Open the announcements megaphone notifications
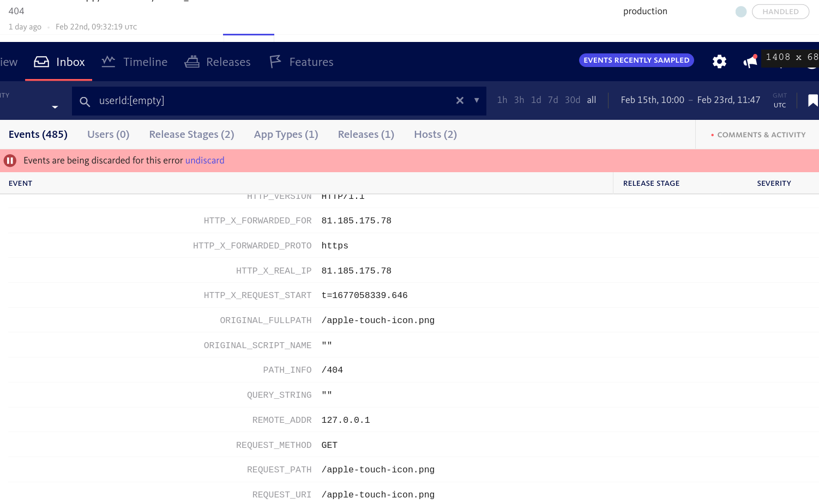The image size is (819, 504). click(x=749, y=62)
